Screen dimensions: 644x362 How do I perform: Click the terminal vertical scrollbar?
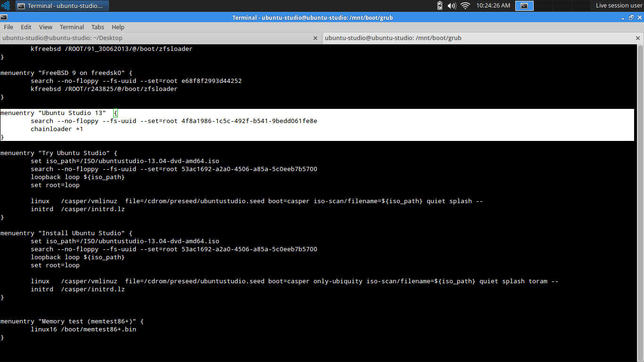pos(640,203)
